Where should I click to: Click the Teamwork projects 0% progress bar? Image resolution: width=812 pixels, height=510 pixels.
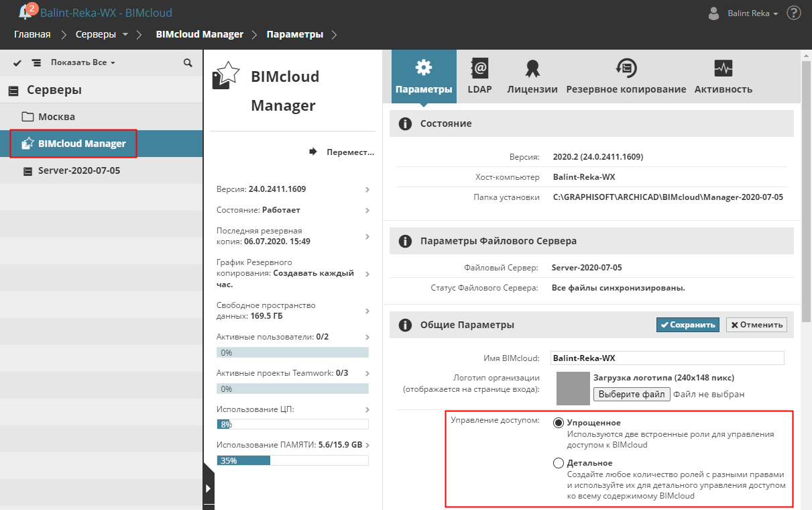click(x=292, y=389)
